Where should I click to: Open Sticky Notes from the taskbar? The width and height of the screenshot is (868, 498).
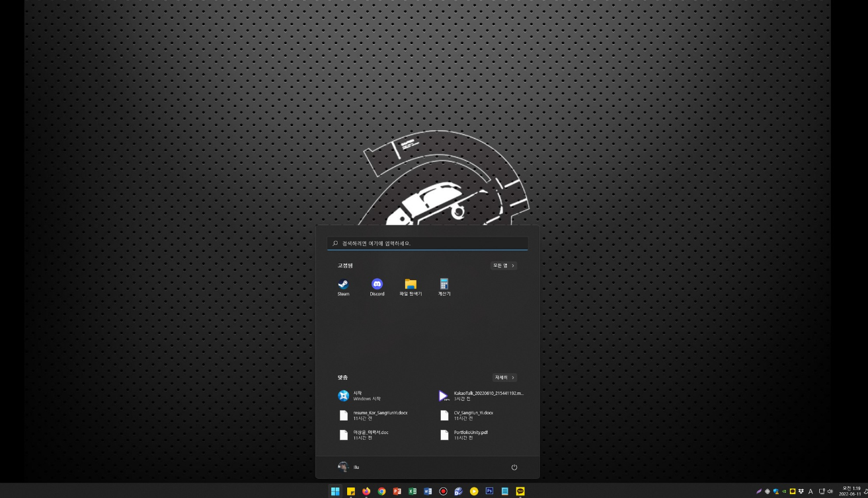351,491
